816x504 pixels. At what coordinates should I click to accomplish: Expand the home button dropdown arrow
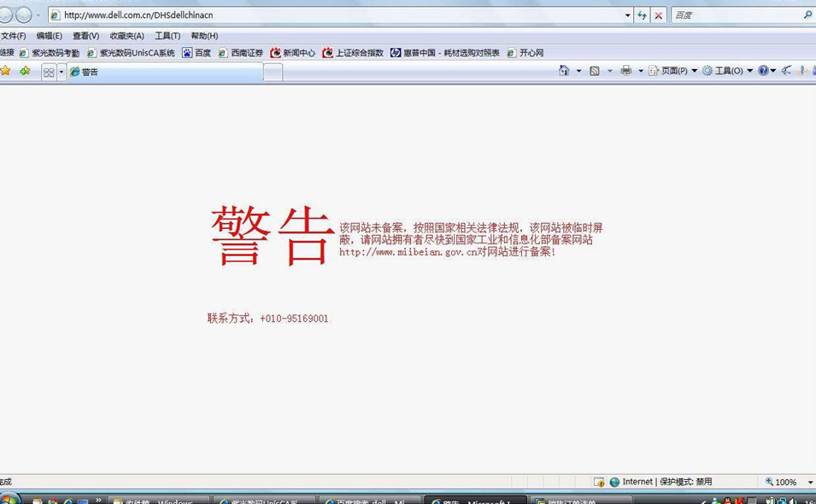coord(578,71)
